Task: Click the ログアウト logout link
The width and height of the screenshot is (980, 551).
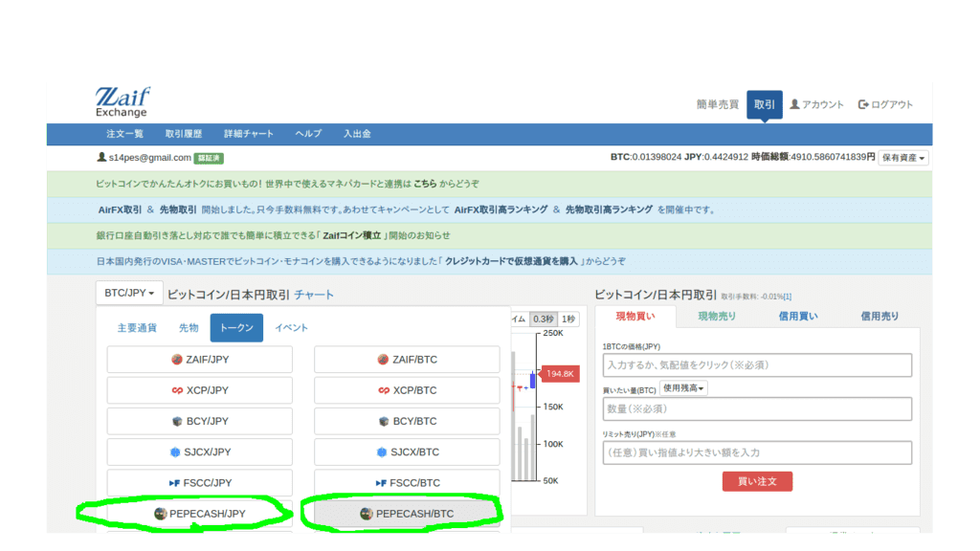Action: [x=885, y=104]
